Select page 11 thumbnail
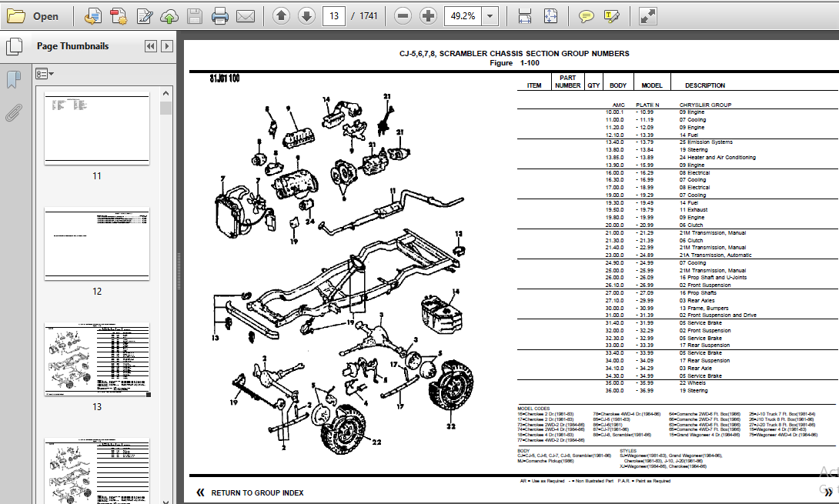 pyautogui.click(x=97, y=129)
